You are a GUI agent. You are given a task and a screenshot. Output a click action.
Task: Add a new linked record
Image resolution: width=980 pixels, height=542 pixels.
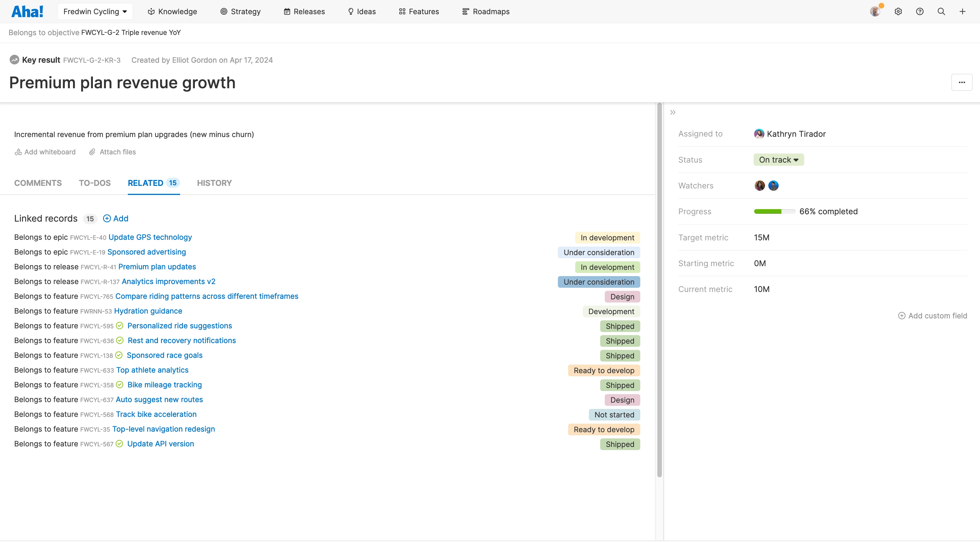[116, 219]
